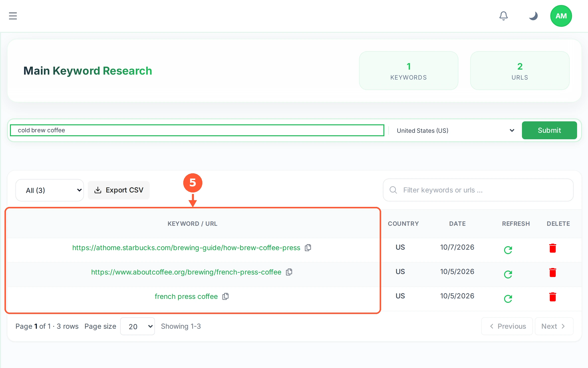Open the AM user avatar menu
The width and height of the screenshot is (588, 368).
point(561,16)
